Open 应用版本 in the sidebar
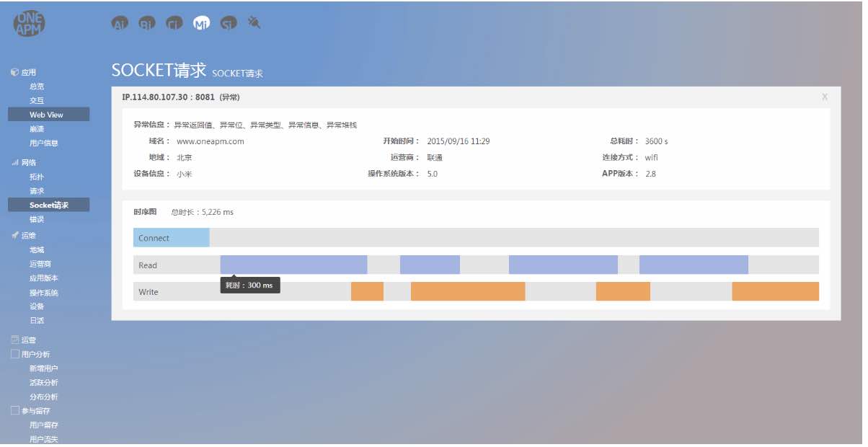The image size is (868, 447). click(x=44, y=278)
